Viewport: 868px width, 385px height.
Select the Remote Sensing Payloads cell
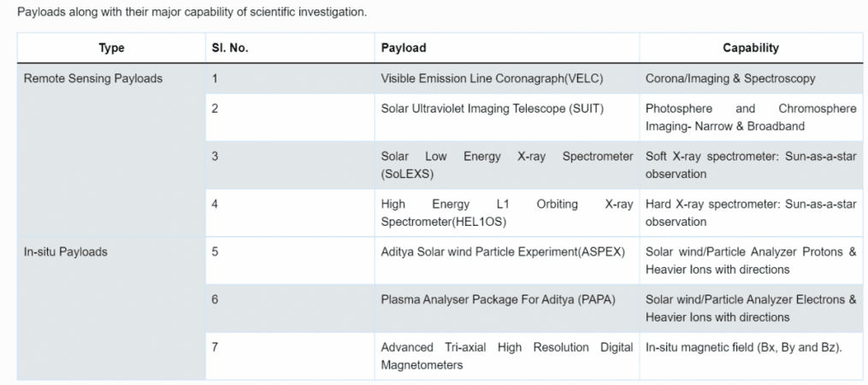coord(111,150)
